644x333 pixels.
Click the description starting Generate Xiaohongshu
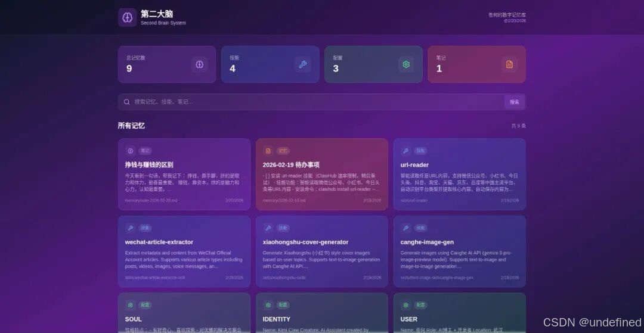(321, 260)
